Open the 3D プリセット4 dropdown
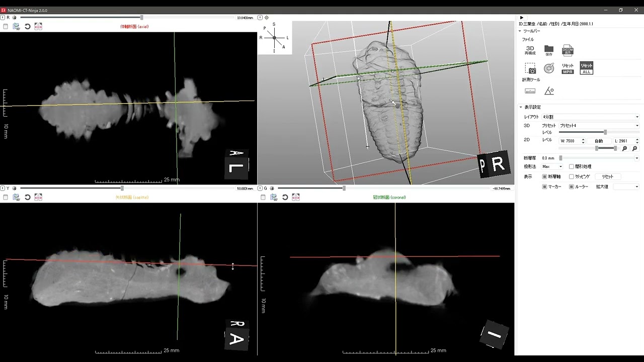 599,126
